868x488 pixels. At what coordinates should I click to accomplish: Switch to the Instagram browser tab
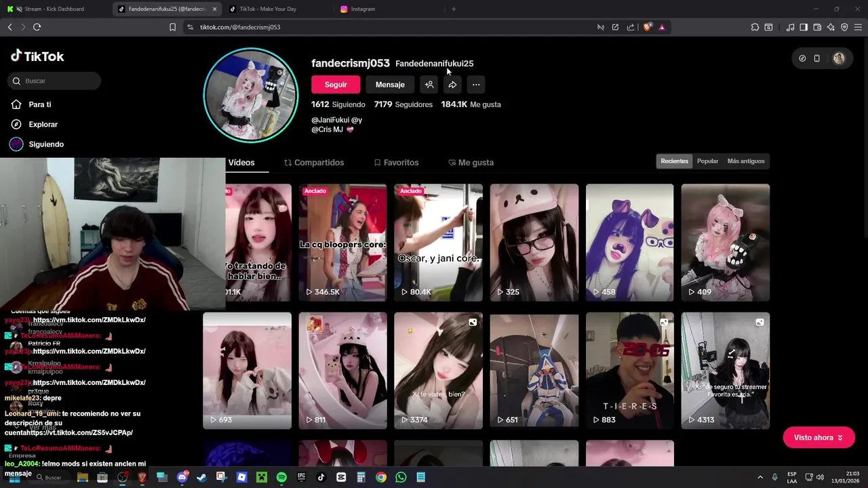pos(390,9)
